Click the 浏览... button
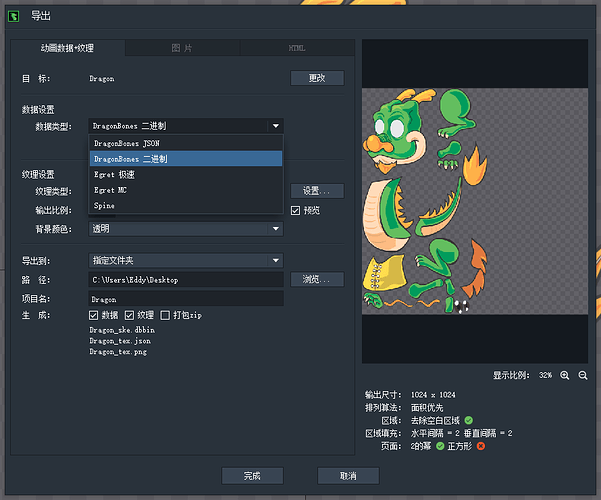Viewport: 601px width, 500px height. [317, 279]
